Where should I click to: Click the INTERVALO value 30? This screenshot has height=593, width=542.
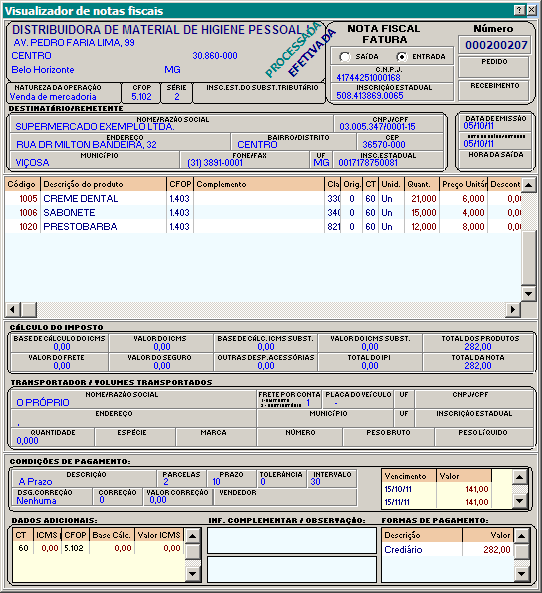315,482
